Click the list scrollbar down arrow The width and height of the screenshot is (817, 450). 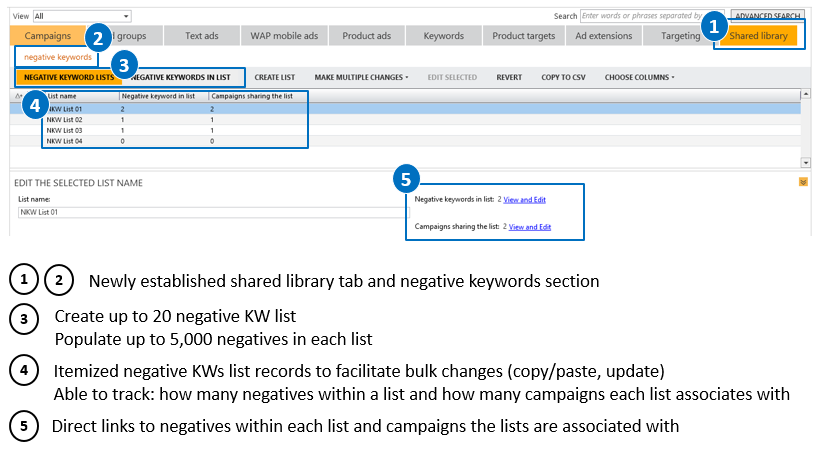pyautogui.click(x=806, y=161)
